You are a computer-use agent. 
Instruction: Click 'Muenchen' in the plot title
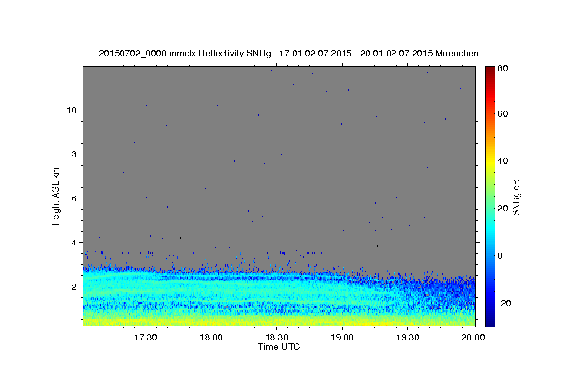tap(457, 53)
